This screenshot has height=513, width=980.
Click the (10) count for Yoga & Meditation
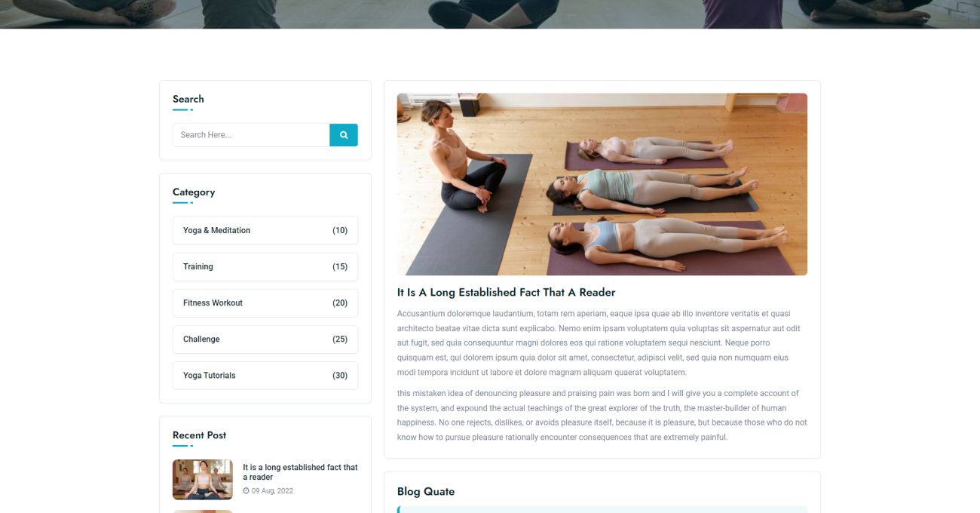(340, 231)
